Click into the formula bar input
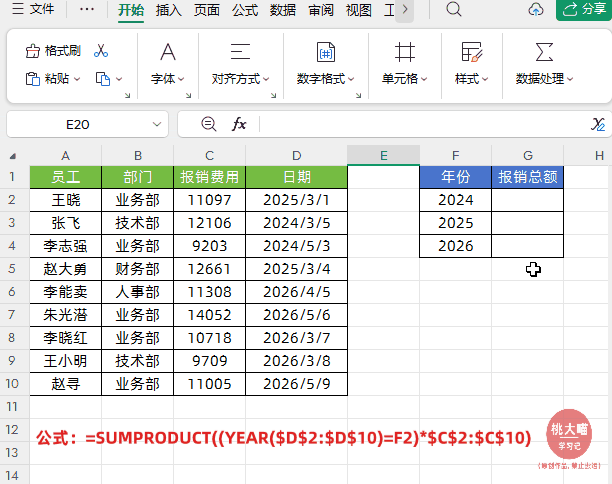The image size is (612, 484). (423, 125)
